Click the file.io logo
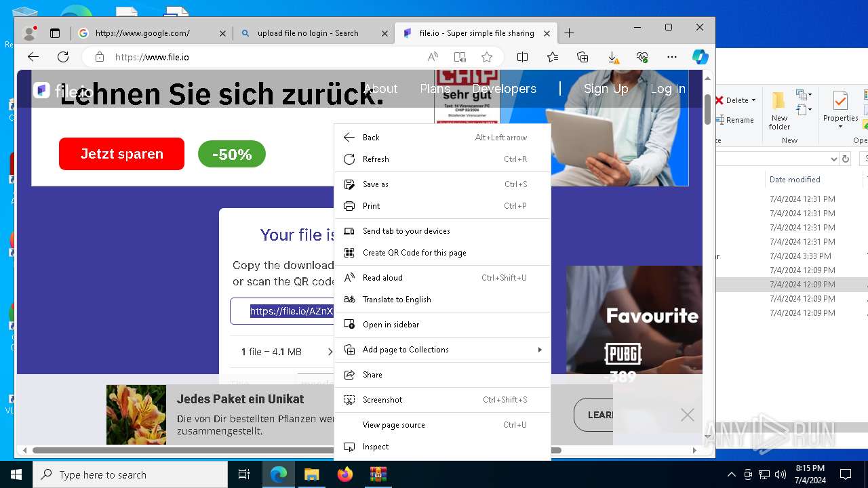868x488 pixels. (x=63, y=91)
